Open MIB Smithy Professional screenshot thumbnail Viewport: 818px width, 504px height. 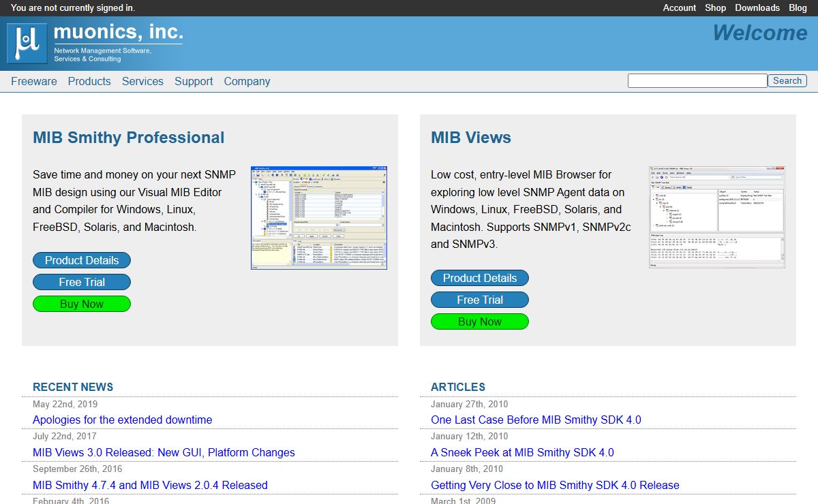click(319, 217)
